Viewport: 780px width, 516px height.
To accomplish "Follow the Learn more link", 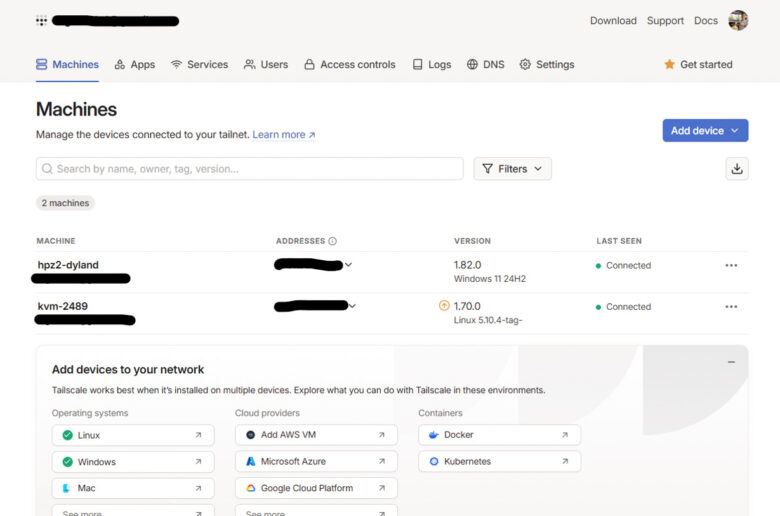I will coord(284,135).
